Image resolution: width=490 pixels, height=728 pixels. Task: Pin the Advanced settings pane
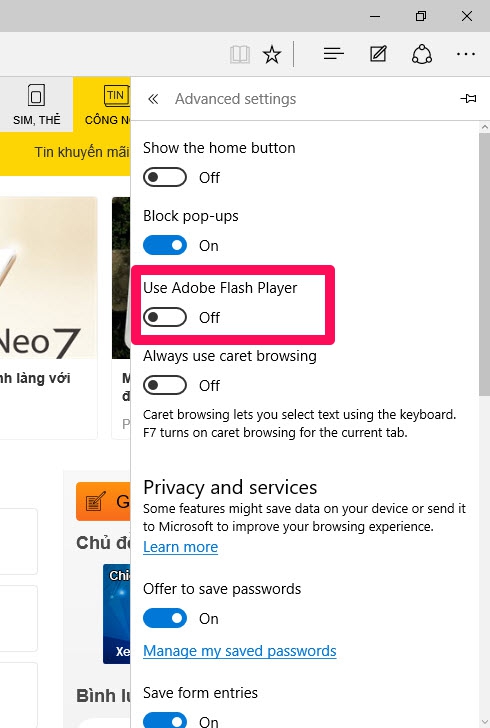(468, 98)
